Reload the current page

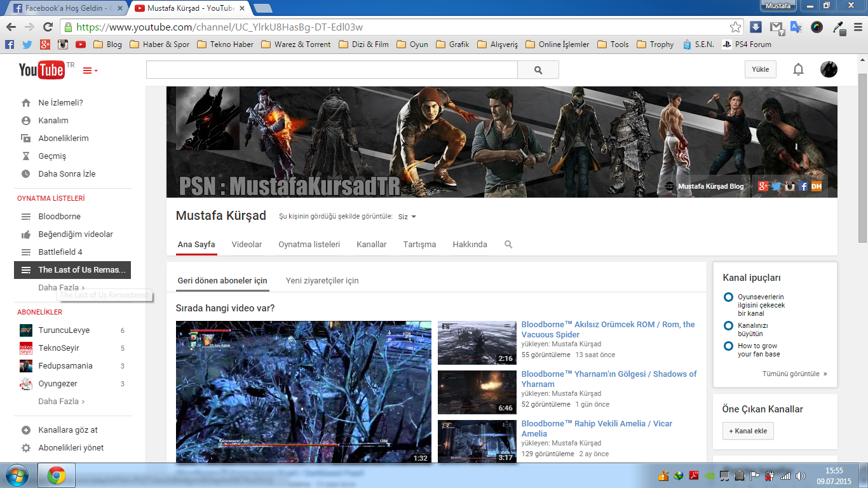tap(48, 27)
